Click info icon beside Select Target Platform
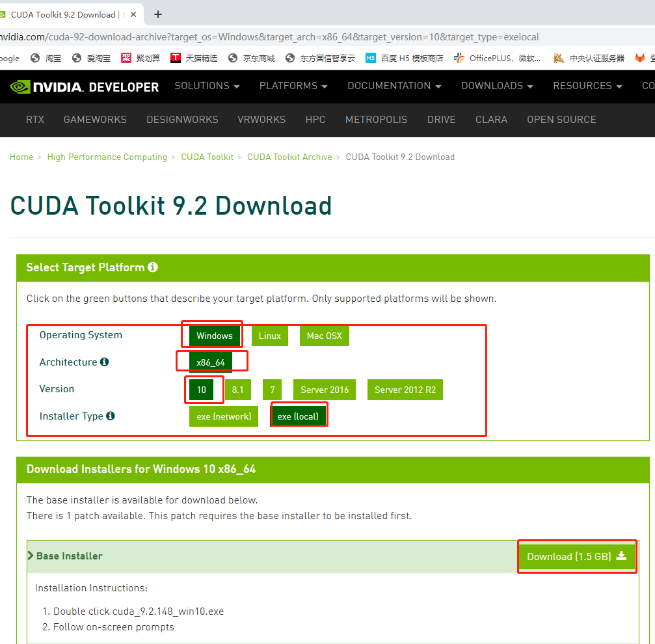Screen dimensions: 655x644 [x=153, y=267]
